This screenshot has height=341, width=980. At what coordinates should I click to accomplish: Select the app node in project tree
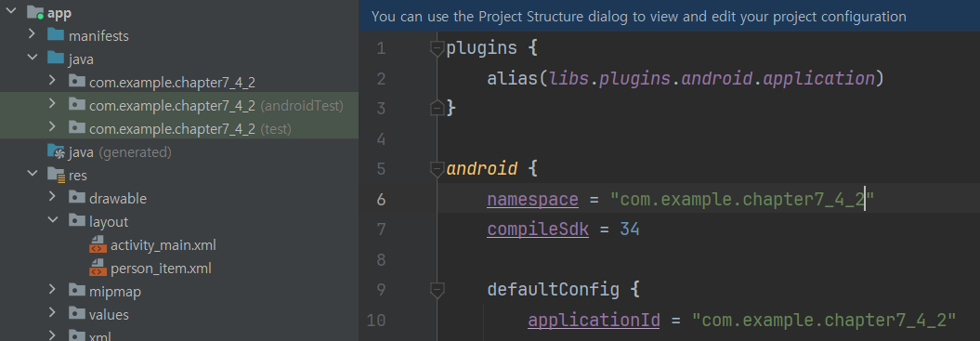coord(59,12)
